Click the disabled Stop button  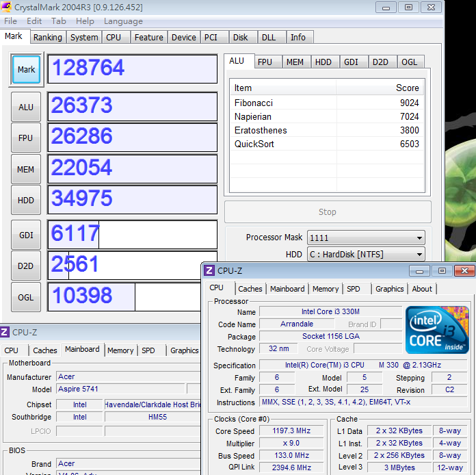328,211
